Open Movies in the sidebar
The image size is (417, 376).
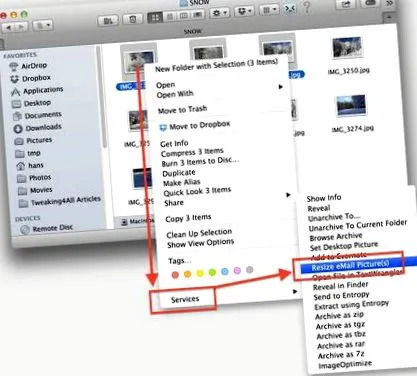point(35,190)
